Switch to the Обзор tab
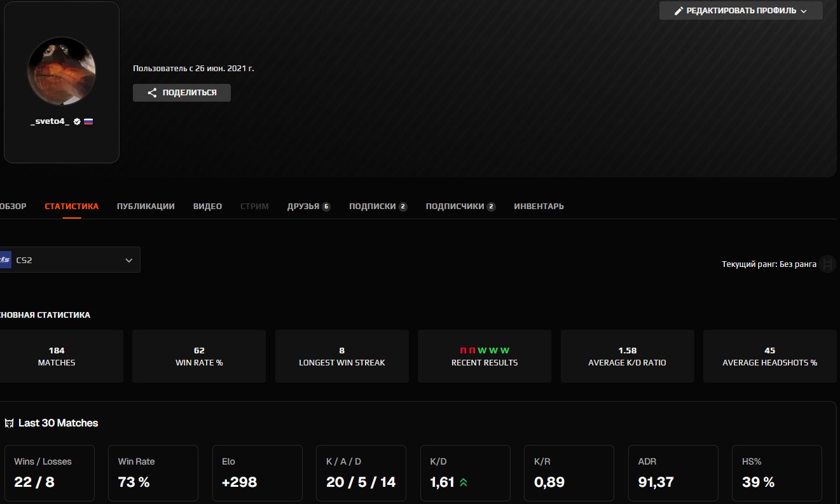 [x=13, y=207]
